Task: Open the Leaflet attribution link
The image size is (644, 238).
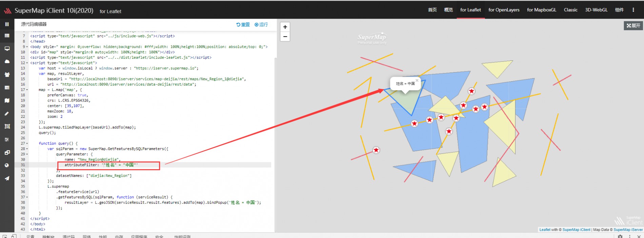Action: tap(545, 230)
